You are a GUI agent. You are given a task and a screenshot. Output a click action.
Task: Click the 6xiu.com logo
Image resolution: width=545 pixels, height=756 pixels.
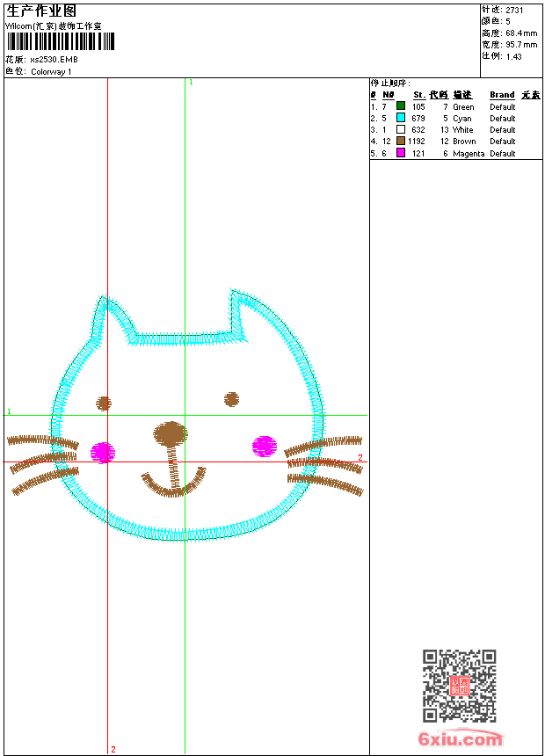coord(460,738)
